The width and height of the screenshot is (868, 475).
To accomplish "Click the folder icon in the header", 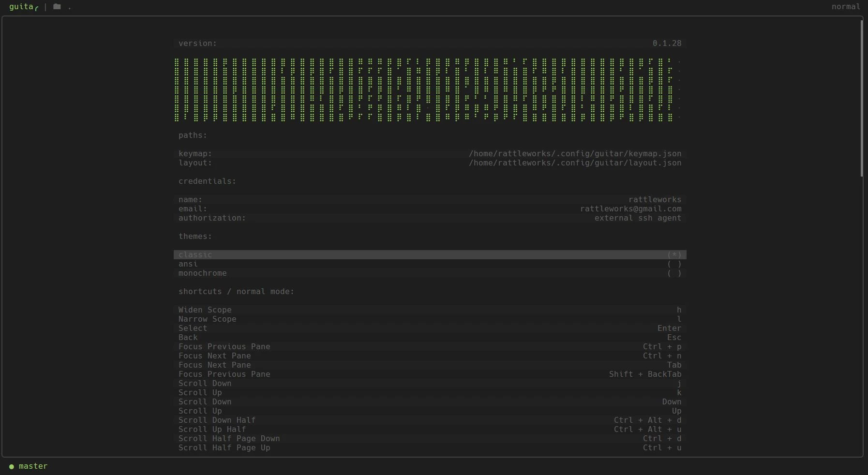I will (x=57, y=7).
